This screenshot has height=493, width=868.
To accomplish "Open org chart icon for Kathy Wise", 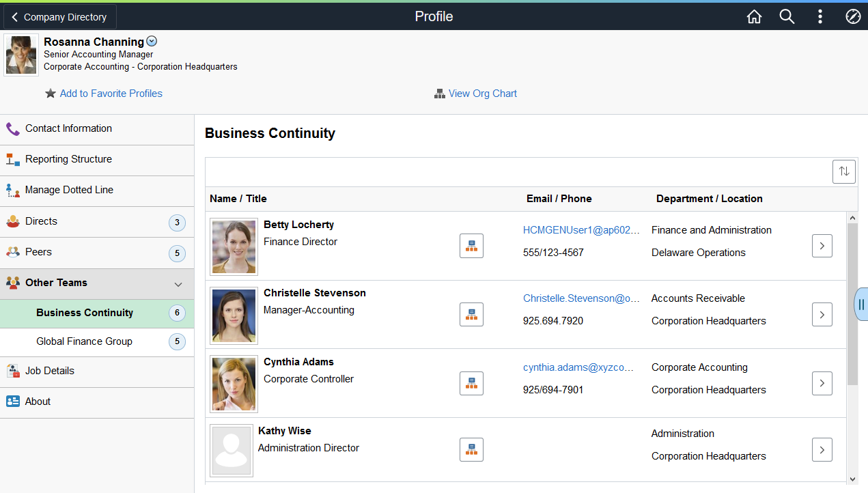I will tap(471, 449).
